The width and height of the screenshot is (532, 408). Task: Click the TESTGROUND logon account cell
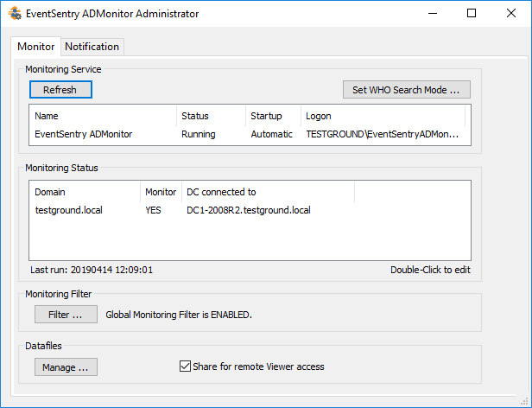383,134
